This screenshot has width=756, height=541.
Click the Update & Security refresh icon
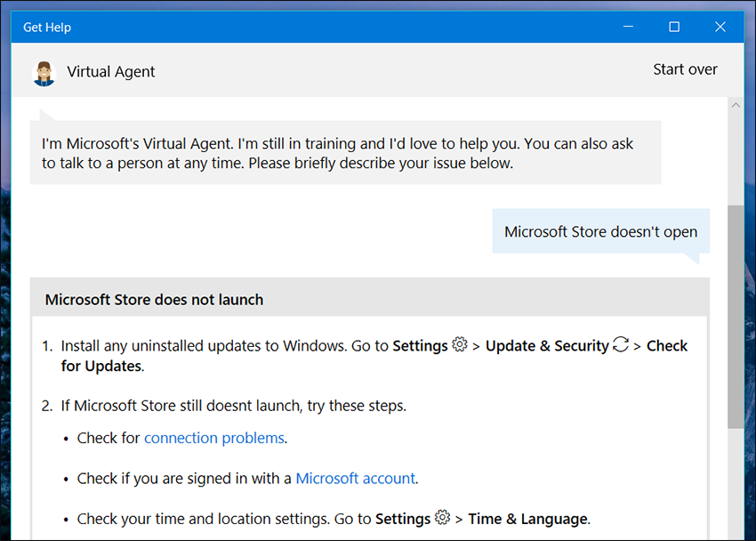(621, 344)
